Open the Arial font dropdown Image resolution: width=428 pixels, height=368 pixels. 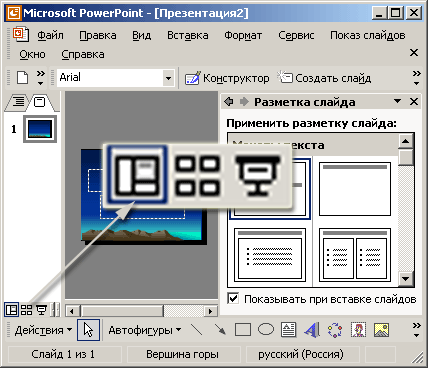168,78
